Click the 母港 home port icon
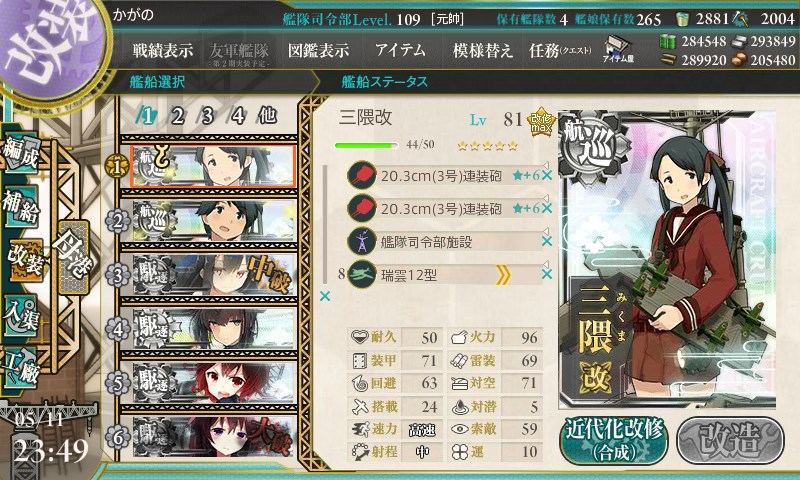This screenshot has height=480, width=800. point(73,257)
